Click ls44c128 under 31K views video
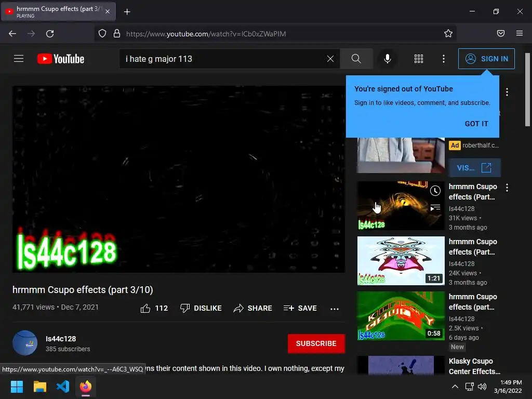532x399 pixels. [x=461, y=209]
